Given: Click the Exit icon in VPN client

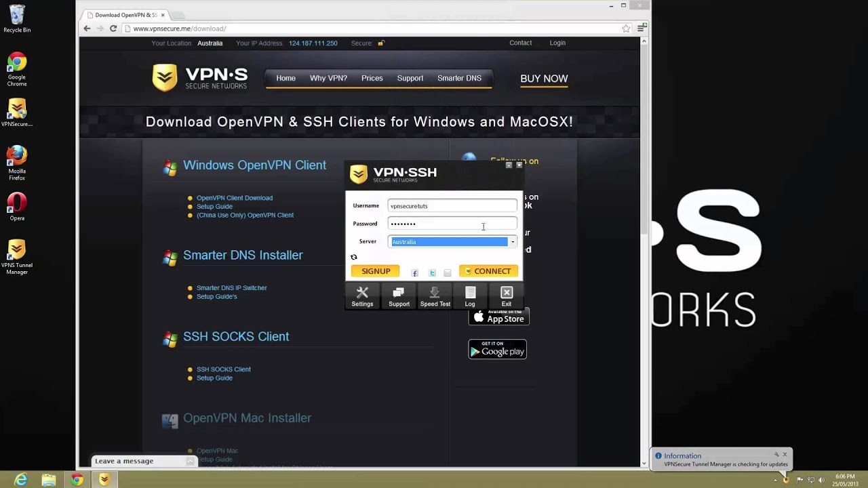Looking at the screenshot, I should [x=507, y=296].
